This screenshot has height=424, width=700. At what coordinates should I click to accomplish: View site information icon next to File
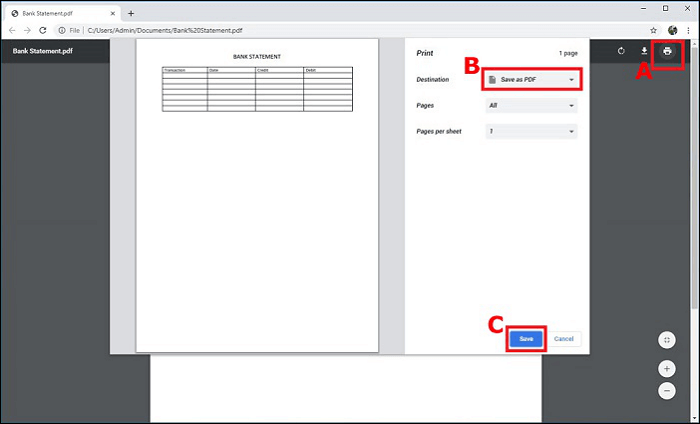pos(62,30)
